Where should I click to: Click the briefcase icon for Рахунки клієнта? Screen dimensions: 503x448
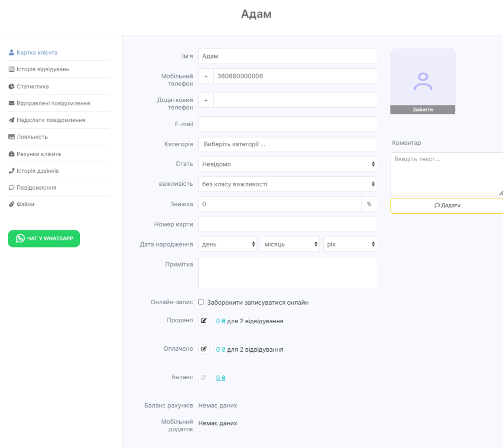12,154
